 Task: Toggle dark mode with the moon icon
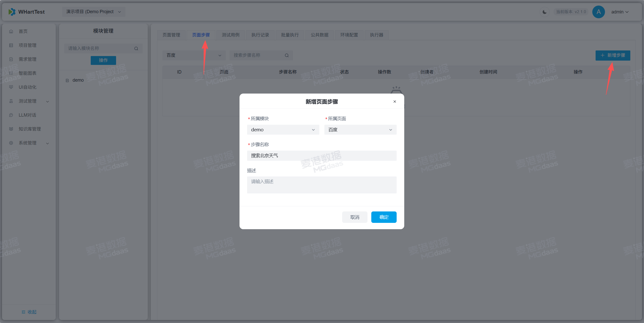[544, 12]
